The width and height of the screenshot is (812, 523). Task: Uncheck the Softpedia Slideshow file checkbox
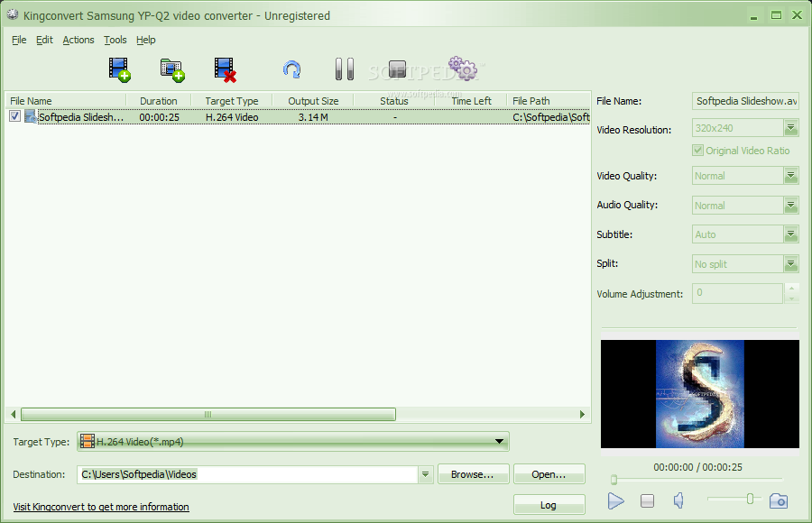tap(15, 116)
